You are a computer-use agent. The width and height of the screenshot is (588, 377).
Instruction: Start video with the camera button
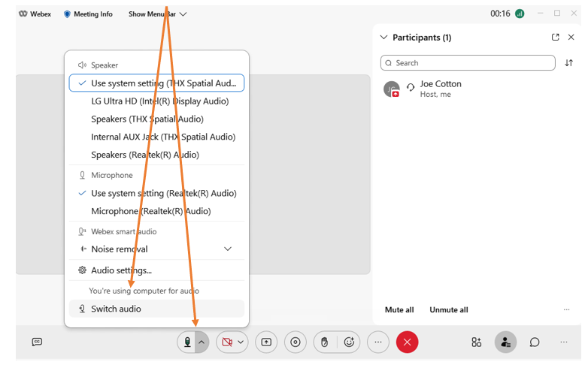pos(226,342)
